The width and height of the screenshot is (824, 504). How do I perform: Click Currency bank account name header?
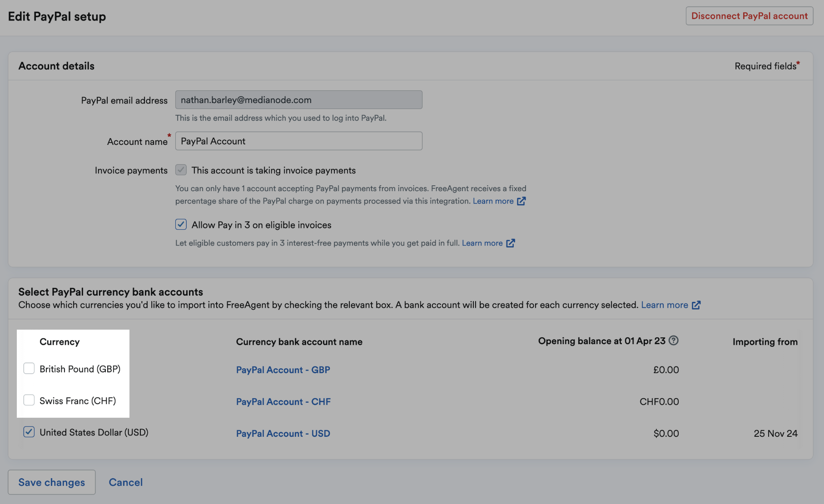pyautogui.click(x=299, y=342)
